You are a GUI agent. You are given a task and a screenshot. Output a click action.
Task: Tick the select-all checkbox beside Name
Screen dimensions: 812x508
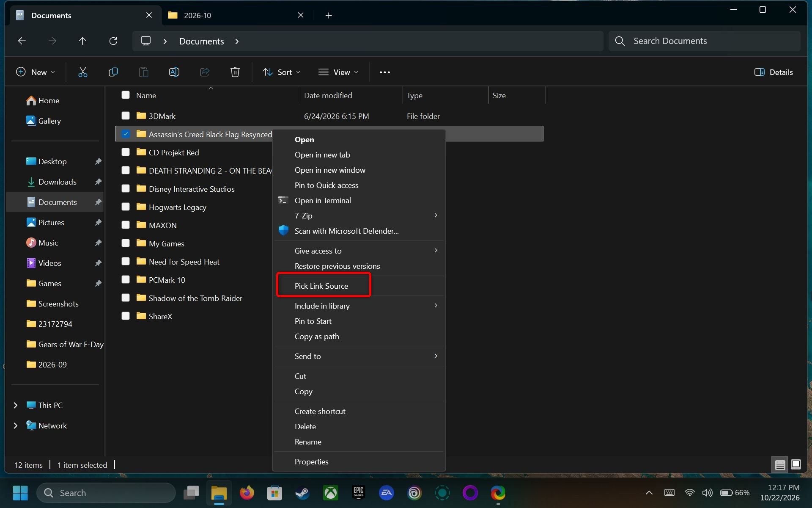(126, 95)
